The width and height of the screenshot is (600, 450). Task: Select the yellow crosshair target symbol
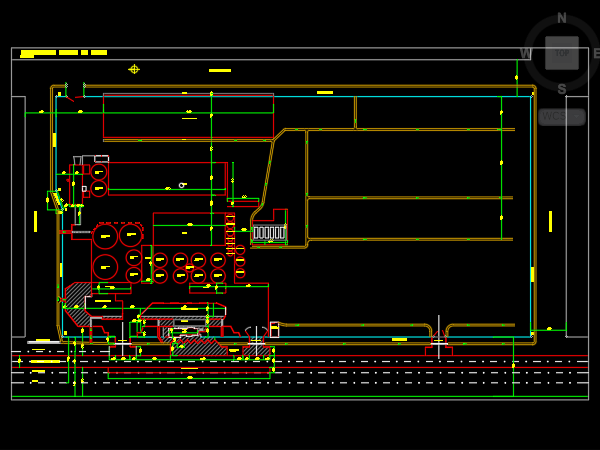coord(134,69)
